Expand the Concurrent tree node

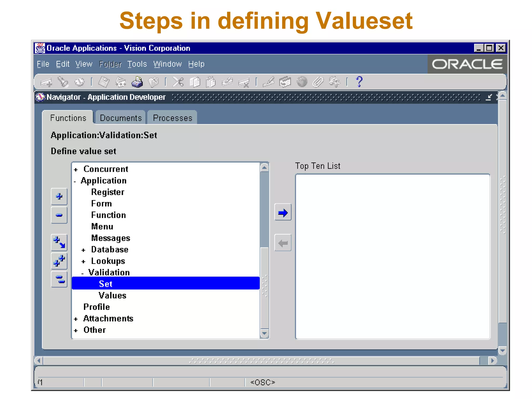coord(76,170)
